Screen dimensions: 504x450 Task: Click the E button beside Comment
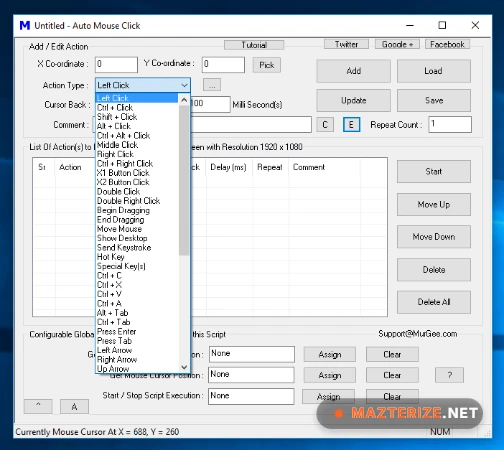click(351, 125)
